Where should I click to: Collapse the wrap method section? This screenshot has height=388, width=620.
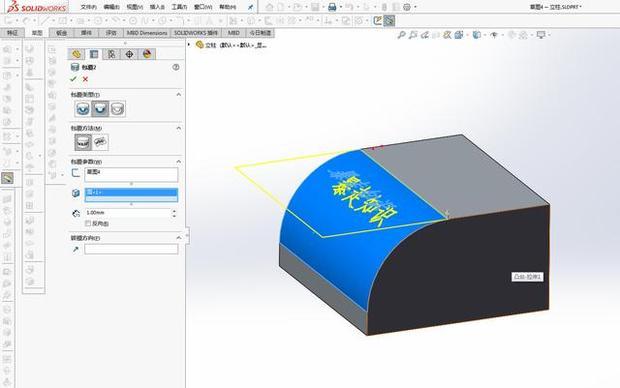tap(178, 128)
